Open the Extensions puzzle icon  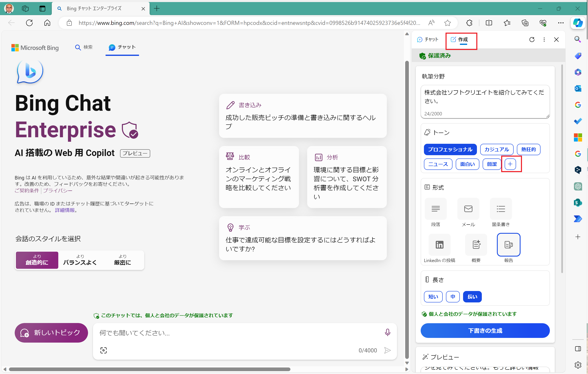(x=469, y=23)
